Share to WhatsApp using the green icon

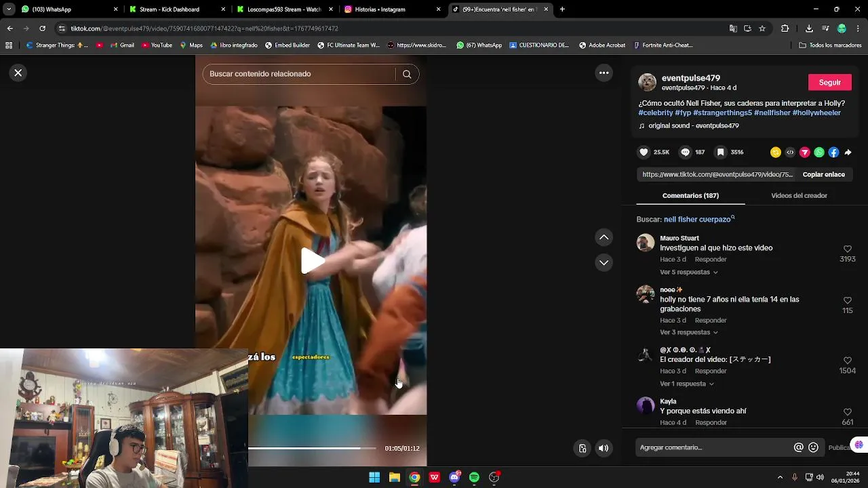click(819, 152)
